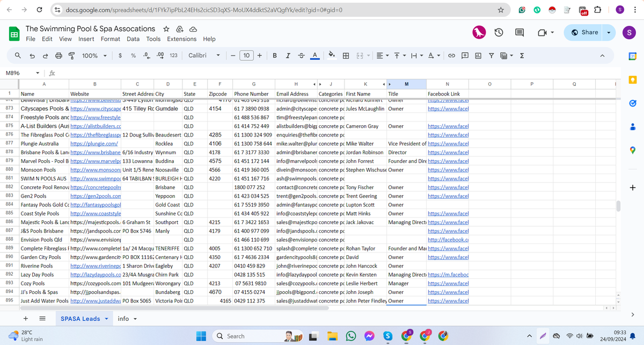Screen dimensions: 644x345
Task: Star the spreadsheet title
Action: pos(166,28)
